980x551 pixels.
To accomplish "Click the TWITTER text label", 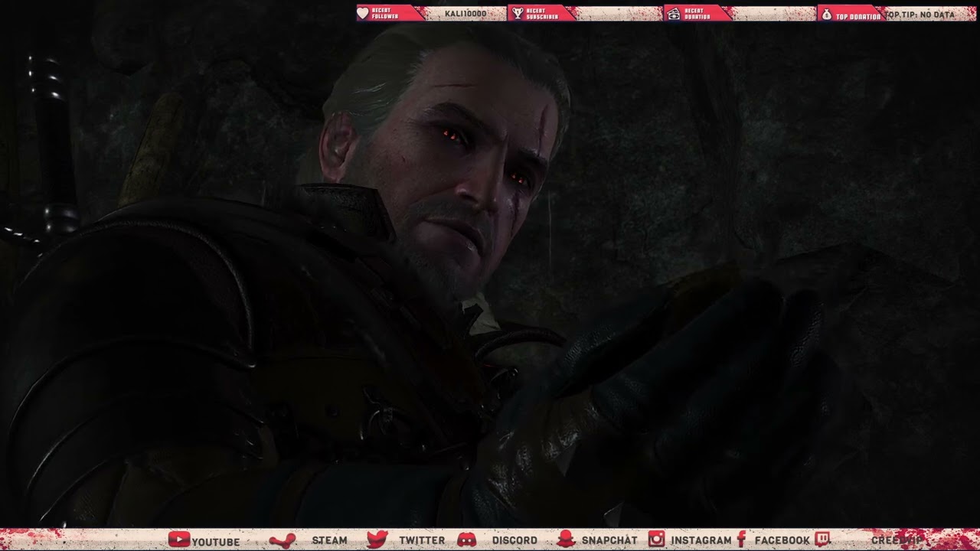I will pyautogui.click(x=422, y=540).
